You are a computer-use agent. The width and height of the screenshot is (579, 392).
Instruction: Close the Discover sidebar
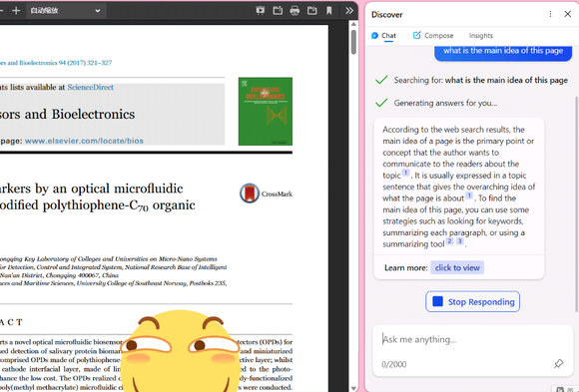pyautogui.click(x=568, y=14)
